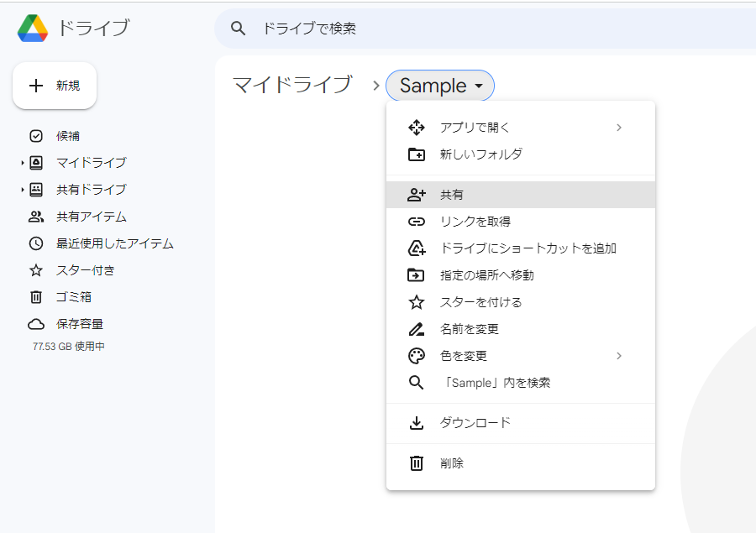This screenshot has height=533, width=756.
Task: Click the link icon on リンクを取得
Action: pos(417,222)
